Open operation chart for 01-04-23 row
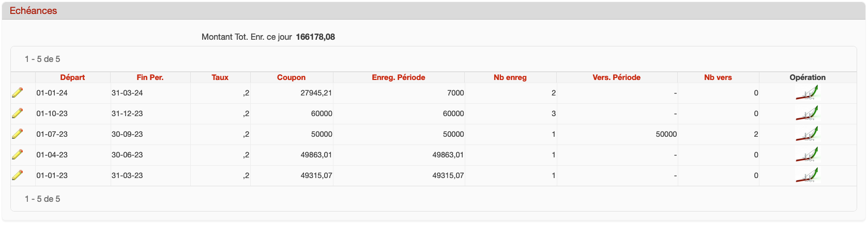Image resolution: width=868 pixels, height=225 pixels. (807, 155)
